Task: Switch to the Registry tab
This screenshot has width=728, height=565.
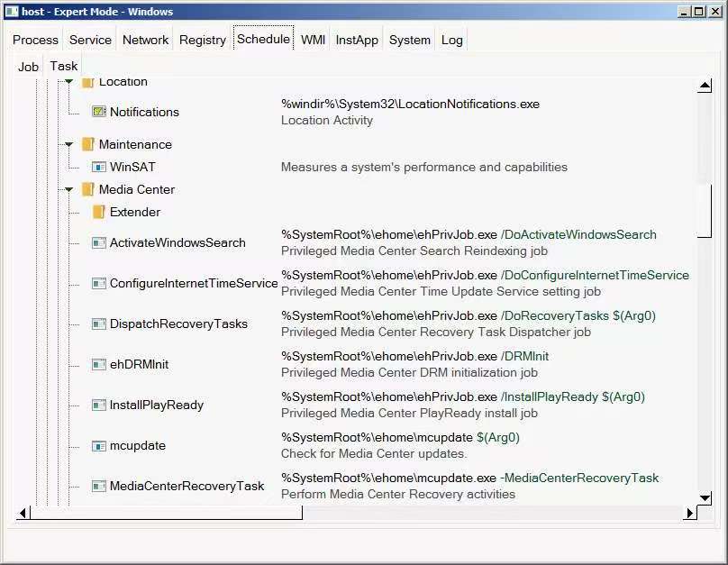Action: [203, 40]
